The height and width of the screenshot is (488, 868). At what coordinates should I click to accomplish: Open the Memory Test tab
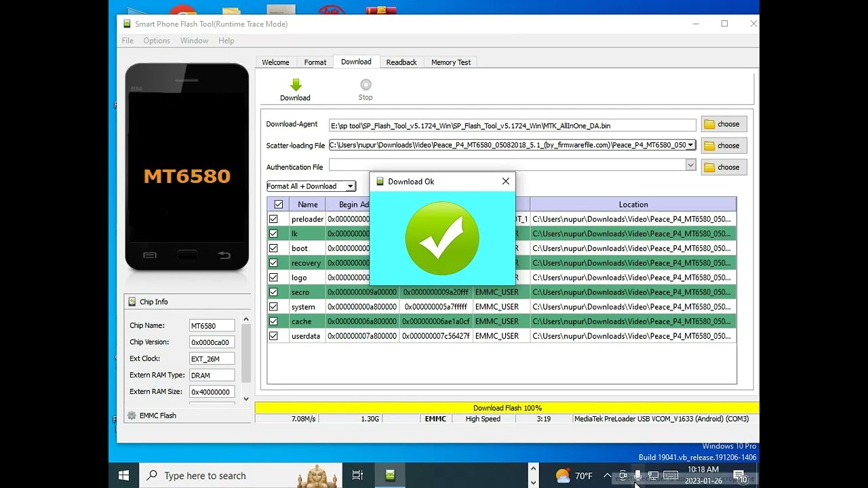pos(451,62)
